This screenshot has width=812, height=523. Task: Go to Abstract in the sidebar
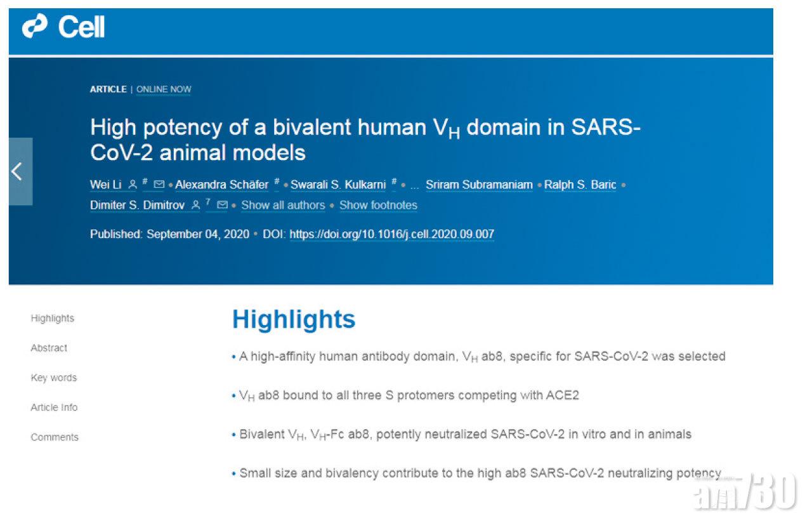point(49,348)
